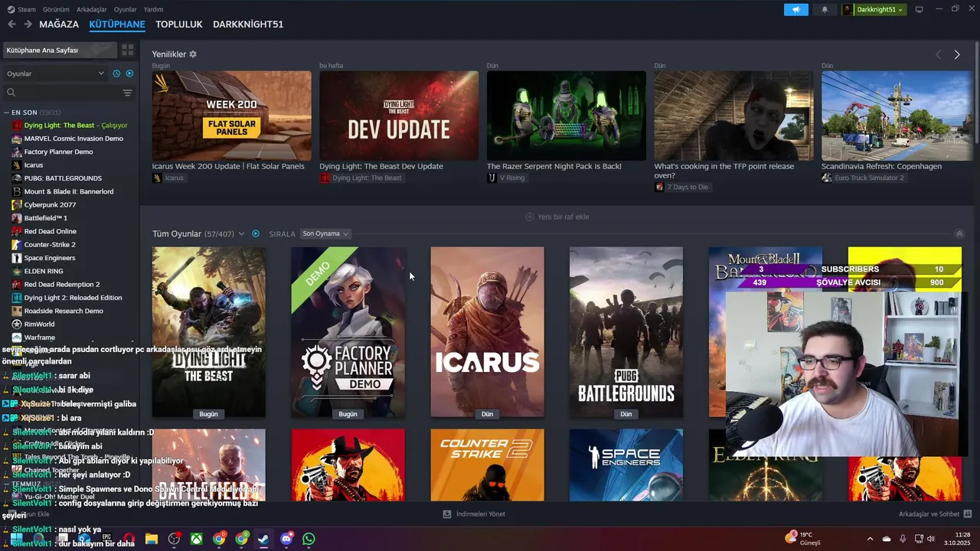Open İndirmeleri Yönet downloads manager

click(x=474, y=514)
